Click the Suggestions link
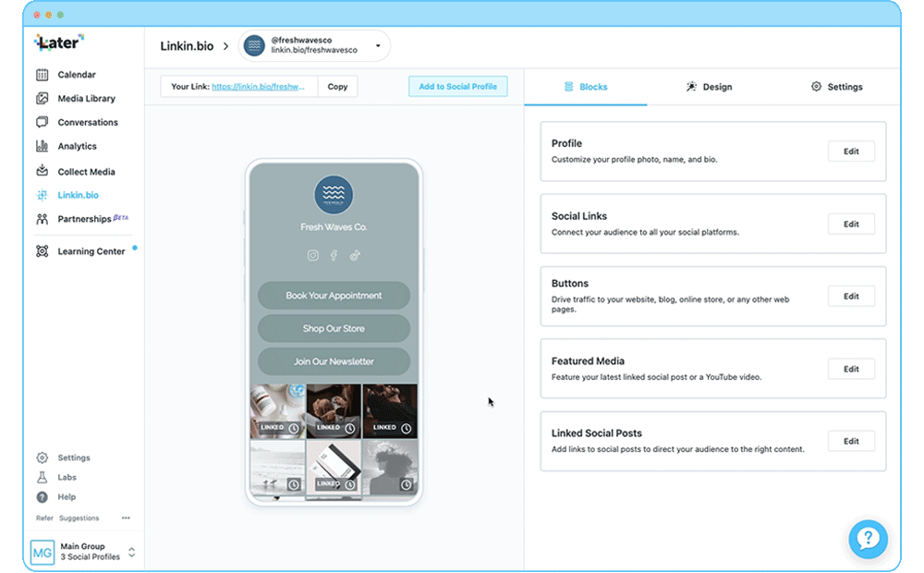924x573 pixels. 79,518
